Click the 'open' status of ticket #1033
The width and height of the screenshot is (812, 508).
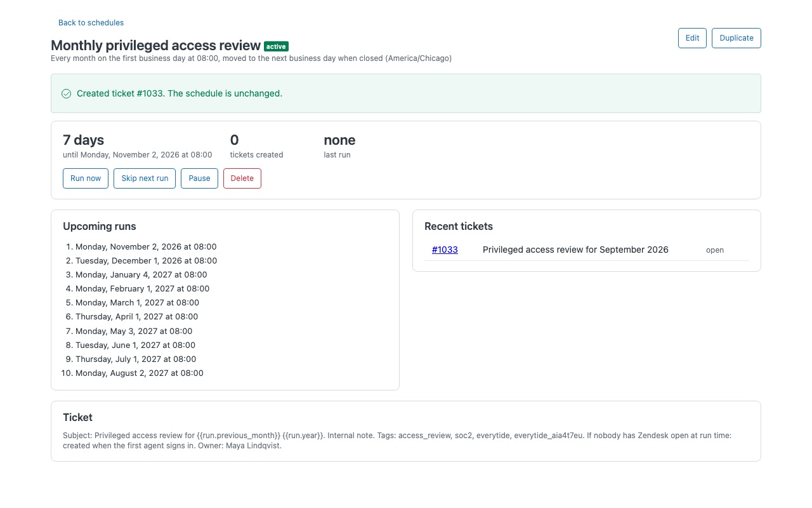(715, 250)
